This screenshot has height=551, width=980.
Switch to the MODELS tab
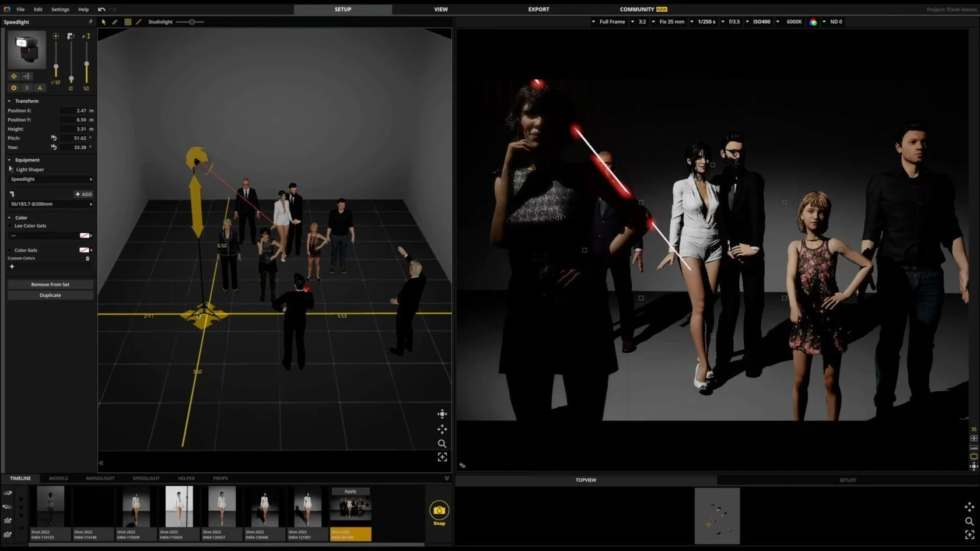coord(58,478)
